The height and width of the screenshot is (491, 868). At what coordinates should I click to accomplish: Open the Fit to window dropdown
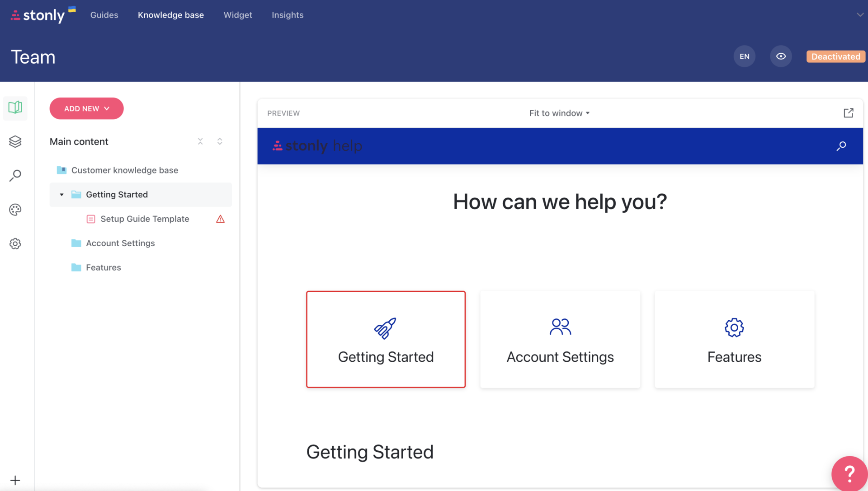559,113
